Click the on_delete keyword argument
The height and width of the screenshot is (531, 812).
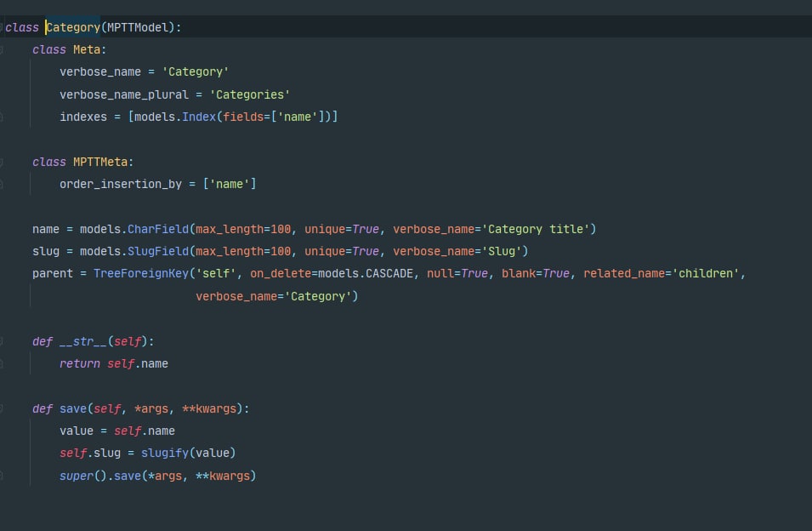point(280,274)
